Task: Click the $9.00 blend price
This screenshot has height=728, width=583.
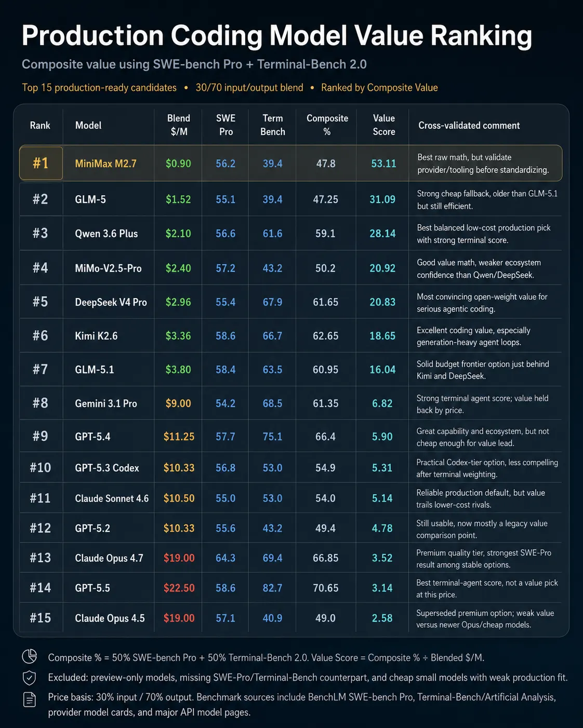Action: pos(178,403)
